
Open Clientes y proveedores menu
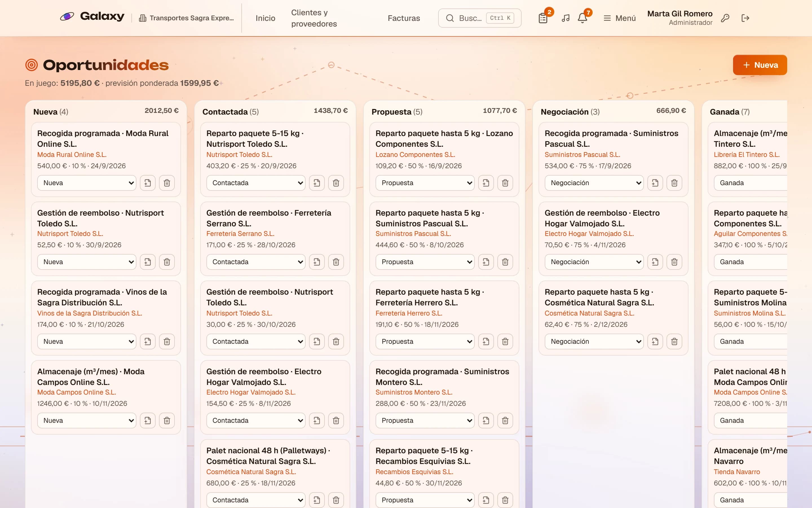coord(314,18)
